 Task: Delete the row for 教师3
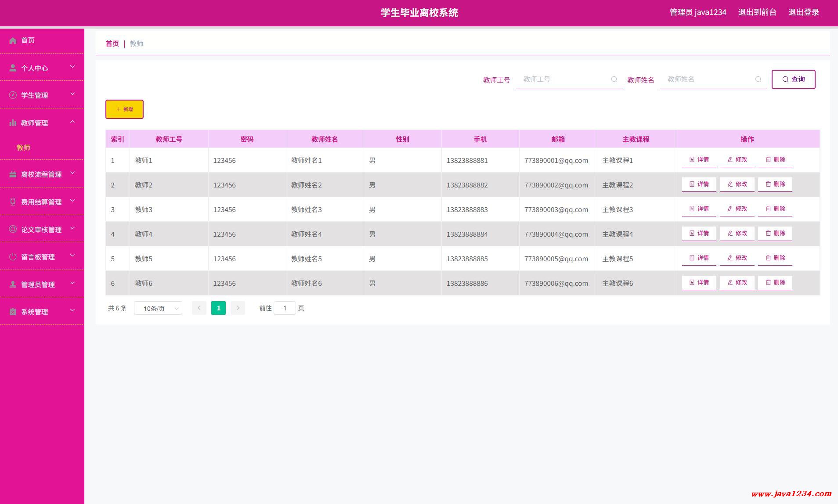coord(775,209)
